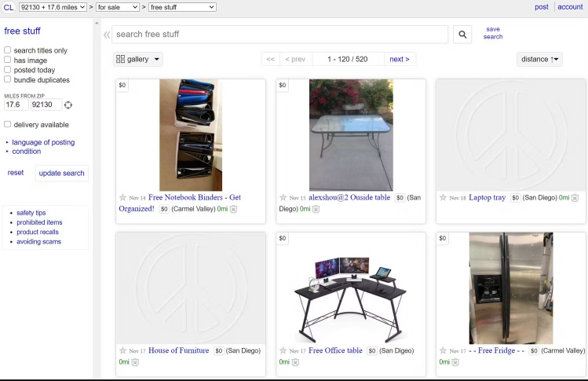Click the gallery grid view icon
This screenshot has width=588, height=381.
tap(120, 59)
